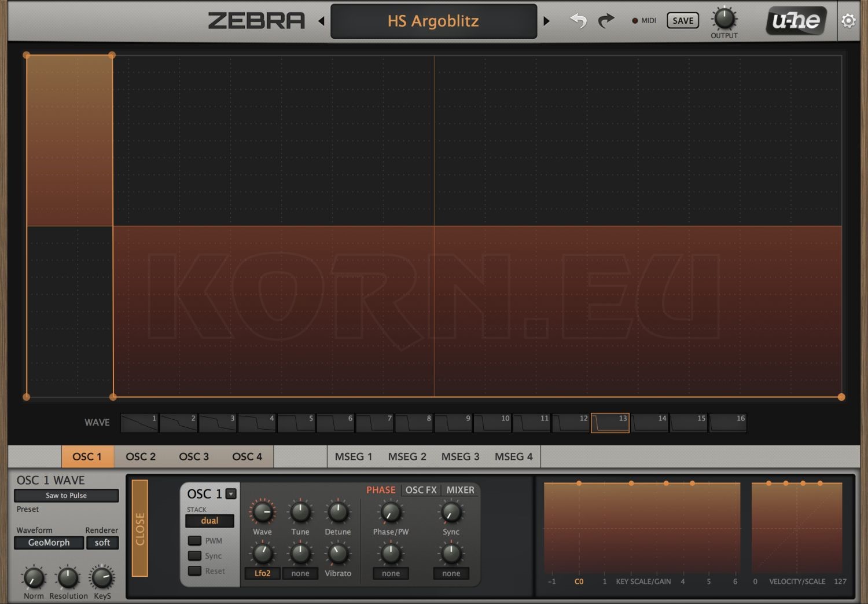Open the GeoMorph waveform dropdown
868x604 pixels.
pos(49,543)
